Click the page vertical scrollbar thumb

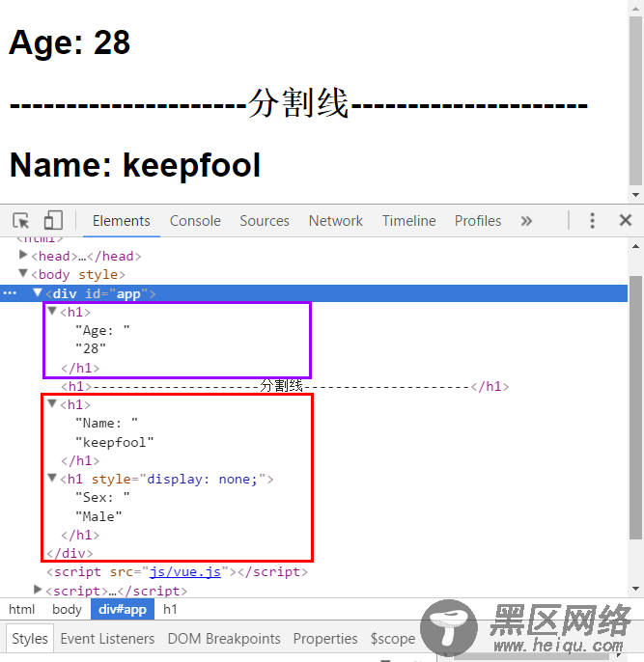point(635,100)
